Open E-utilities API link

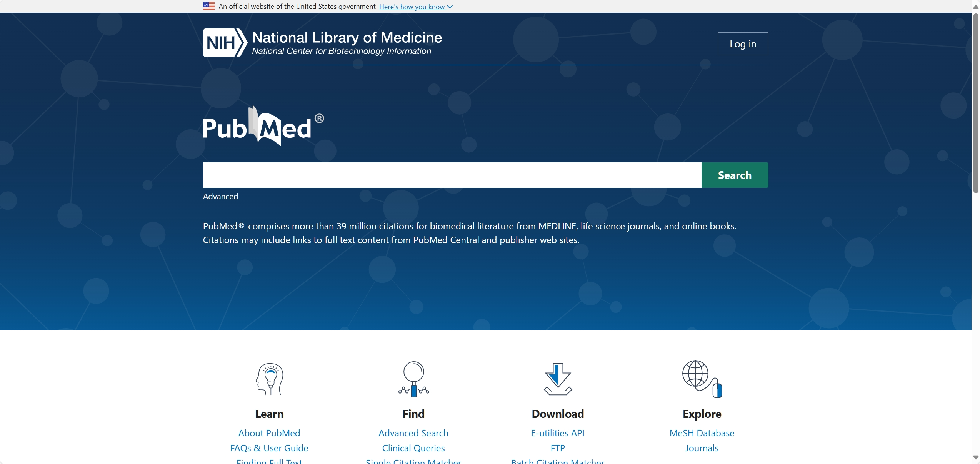[558, 433]
